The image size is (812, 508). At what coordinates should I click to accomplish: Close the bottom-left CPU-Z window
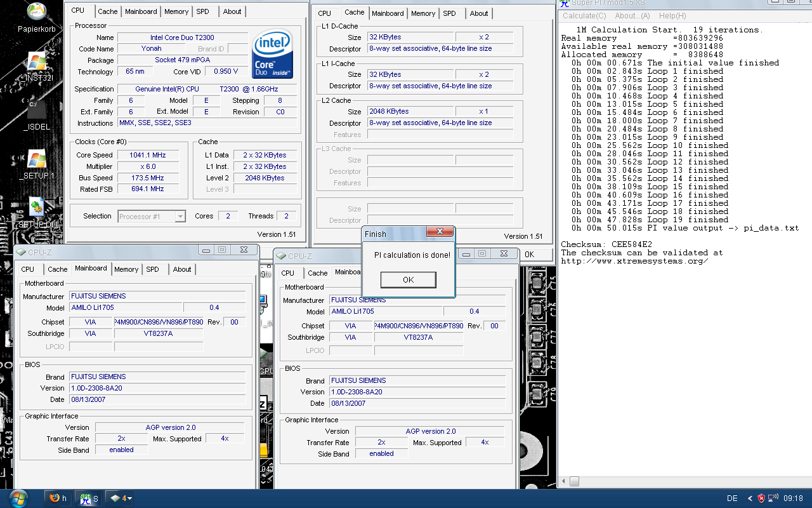pyautogui.click(x=244, y=250)
